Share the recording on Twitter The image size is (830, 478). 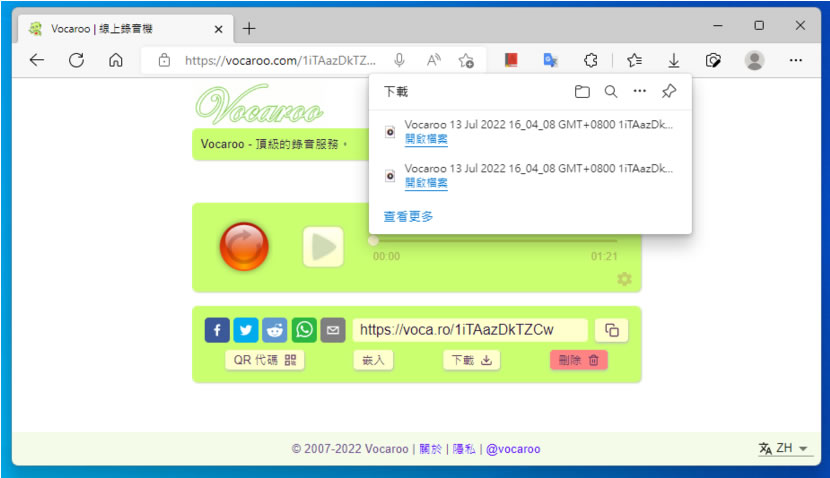pyautogui.click(x=246, y=330)
